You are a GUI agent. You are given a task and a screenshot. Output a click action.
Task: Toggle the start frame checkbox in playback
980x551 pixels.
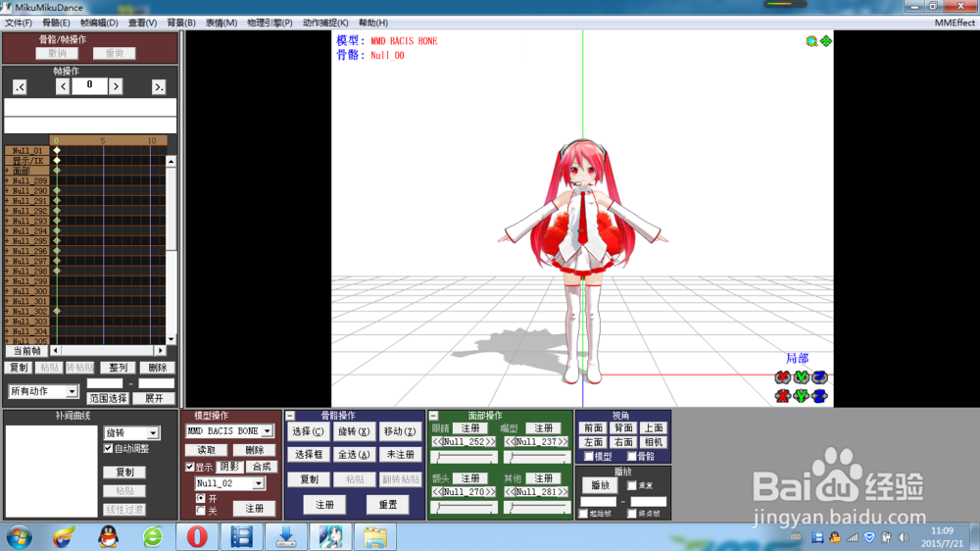point(584,514)
